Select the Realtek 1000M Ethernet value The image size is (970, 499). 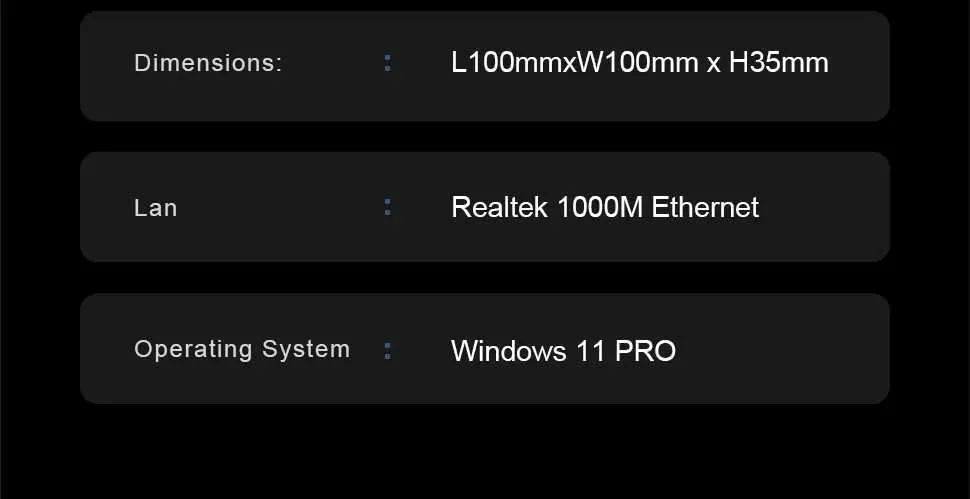(x=605, y=207)
